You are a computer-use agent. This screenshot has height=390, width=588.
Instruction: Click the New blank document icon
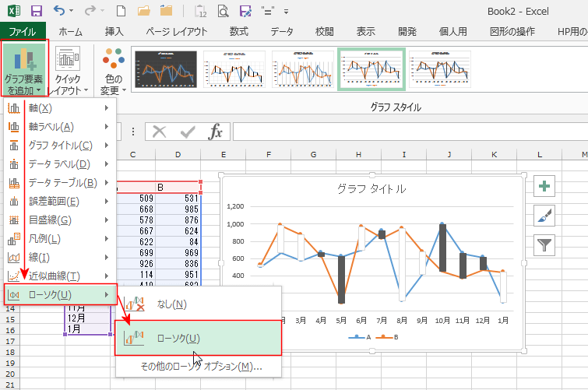121,12
